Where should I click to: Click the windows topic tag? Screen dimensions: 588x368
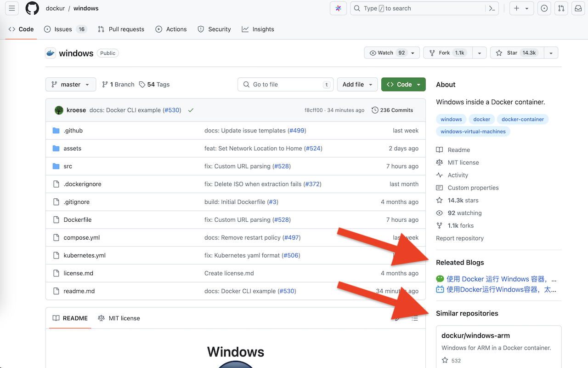(x=451, y=119)
